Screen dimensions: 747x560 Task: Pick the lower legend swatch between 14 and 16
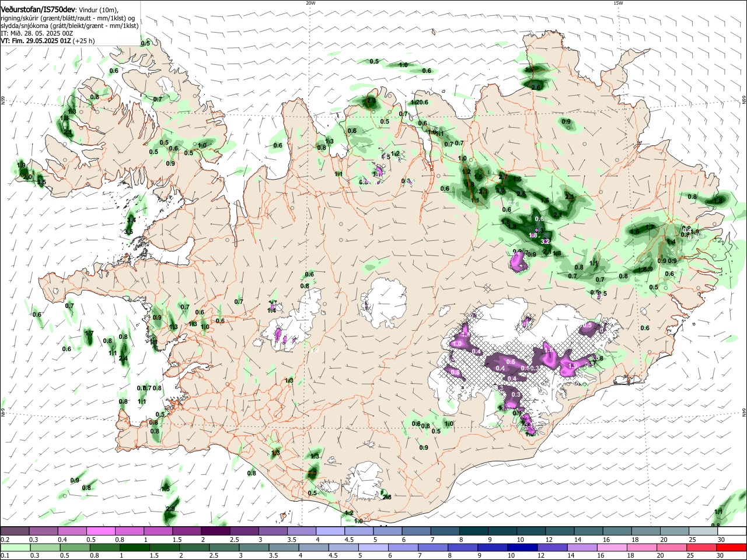point(582,547)
